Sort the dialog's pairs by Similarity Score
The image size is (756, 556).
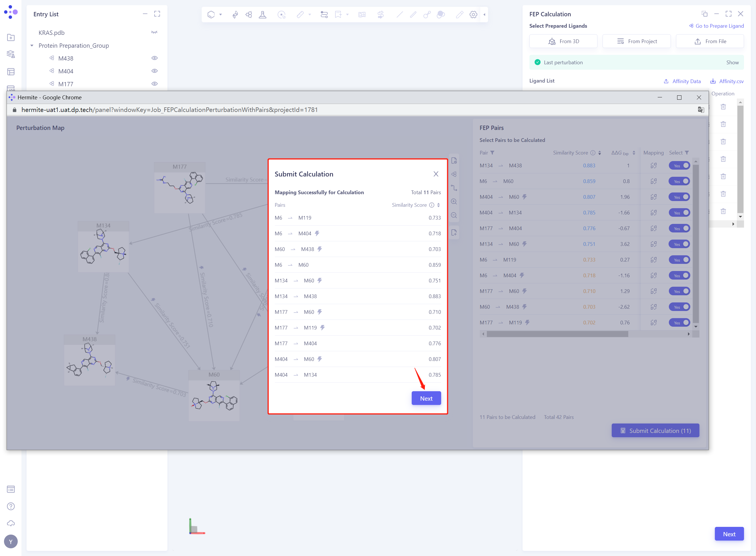coord(439,205)
